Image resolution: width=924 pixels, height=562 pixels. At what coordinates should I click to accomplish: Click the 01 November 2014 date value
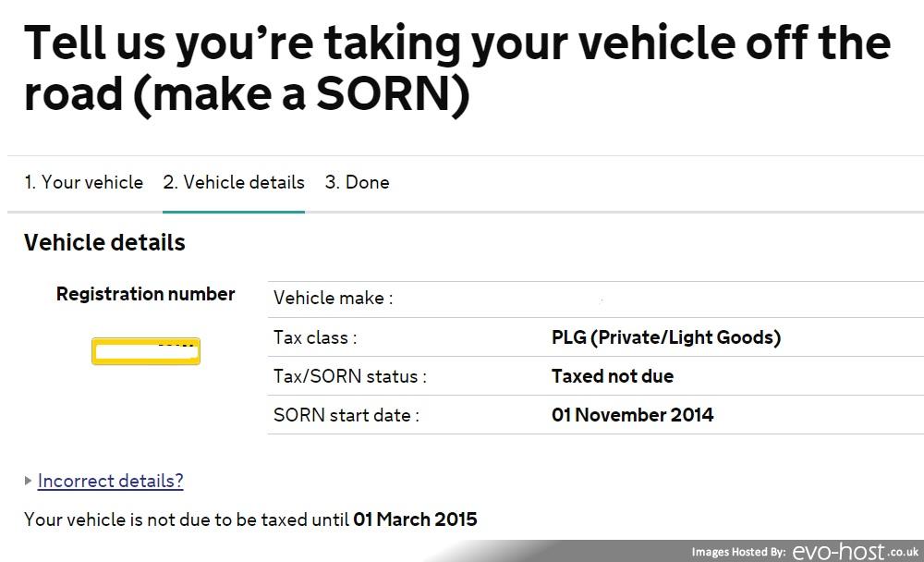tap(632, 415)
